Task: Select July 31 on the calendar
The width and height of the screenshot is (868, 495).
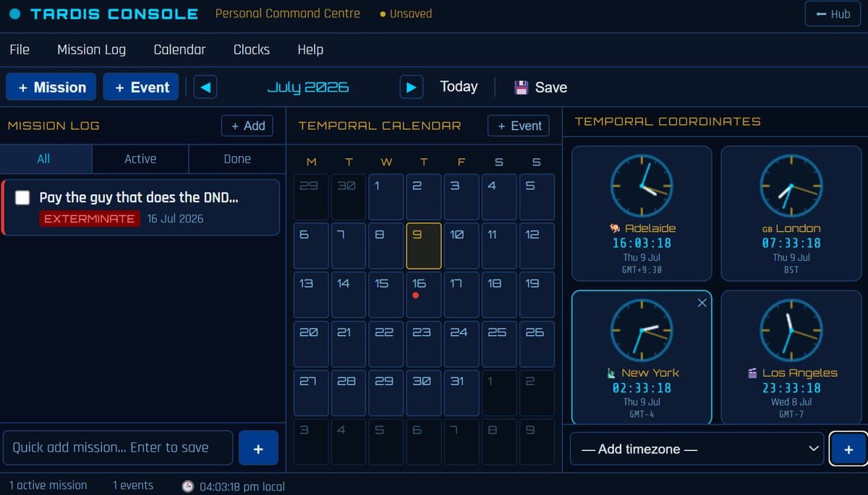Action: (461, 393)
